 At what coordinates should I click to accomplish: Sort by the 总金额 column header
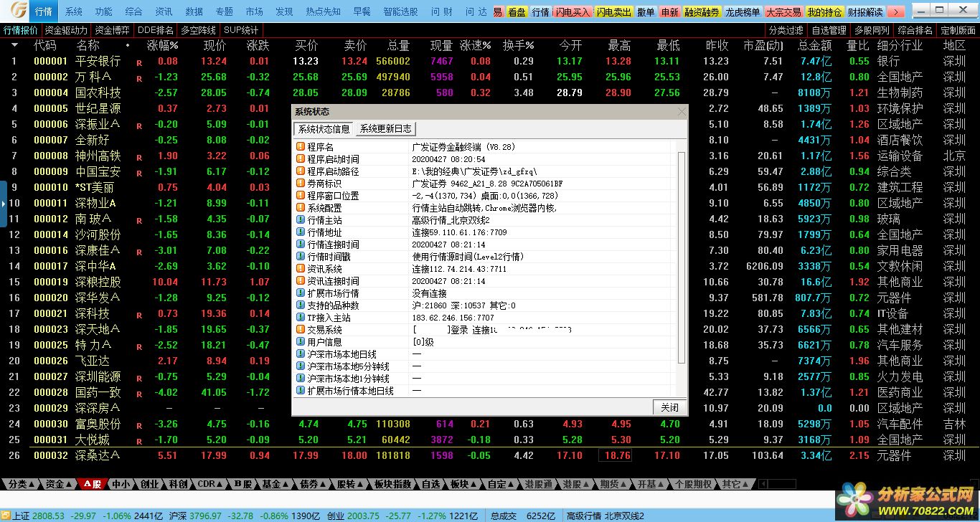[814, 45]
